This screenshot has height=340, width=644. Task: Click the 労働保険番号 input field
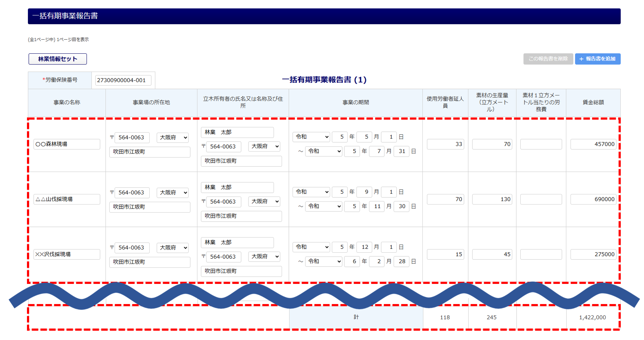point(123,80)
